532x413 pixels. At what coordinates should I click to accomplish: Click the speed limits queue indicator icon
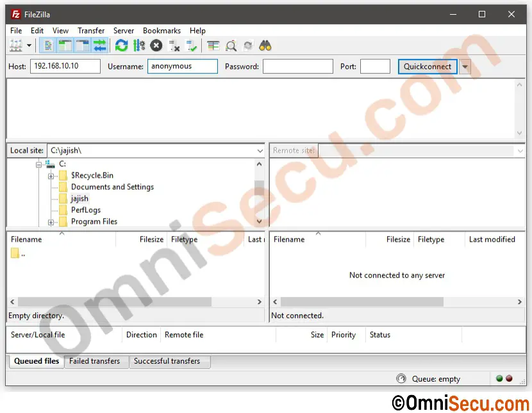click(401, 378)
